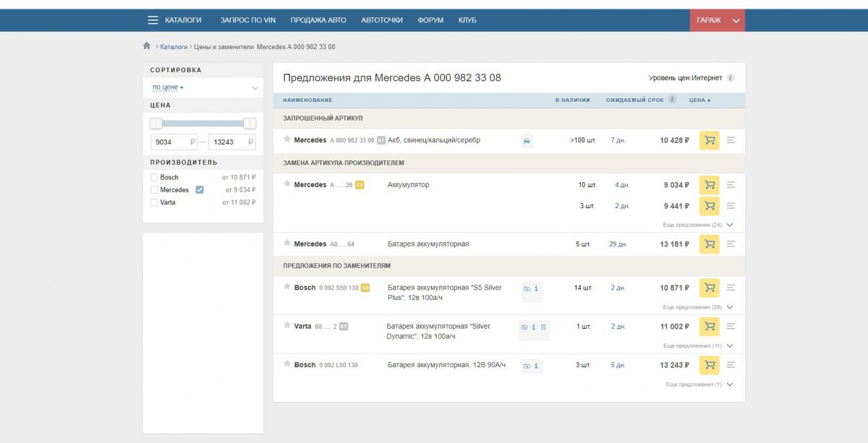The image size is (868, 443).
Task: Add the 10 428 ₽ Mercedes offer to cart
Action: click(710, 141)
